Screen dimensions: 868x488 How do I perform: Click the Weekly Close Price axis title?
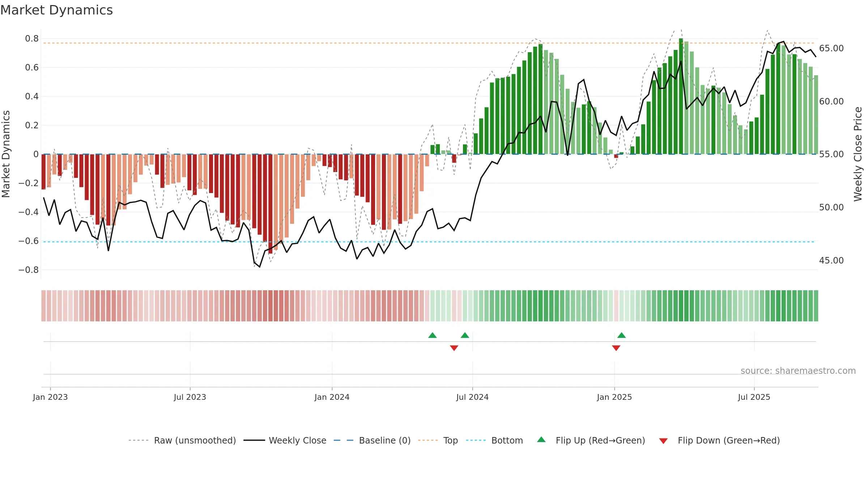click(858, 154)
